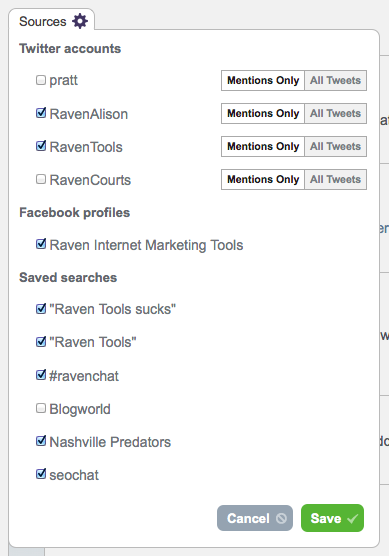Select Mentions Only for RavenAlison
389x556 pixels.
tap(263, 113)
